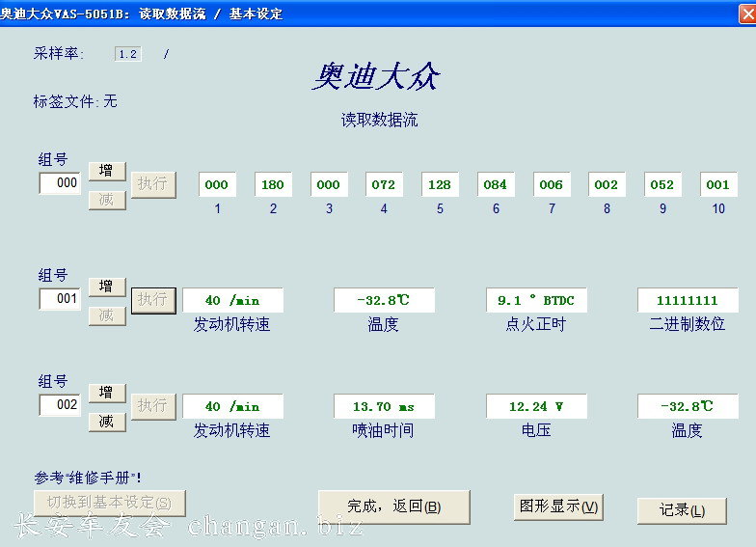This screenshot has height=547, width=756.
Task: Select data field 10 value 001
Action: pyautogui.click(x=718, y=185)
